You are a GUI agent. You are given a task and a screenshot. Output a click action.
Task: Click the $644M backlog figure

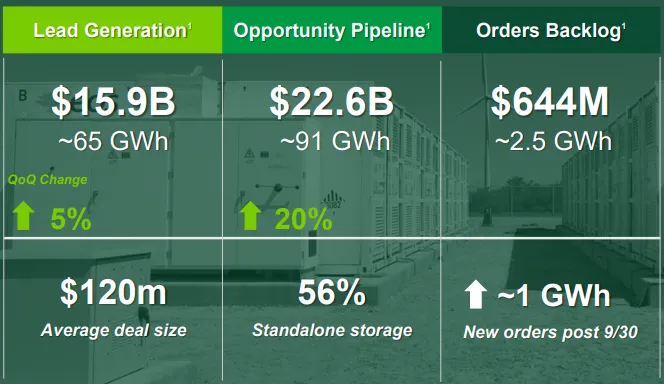pyautogui.click(x=550, y=102)
